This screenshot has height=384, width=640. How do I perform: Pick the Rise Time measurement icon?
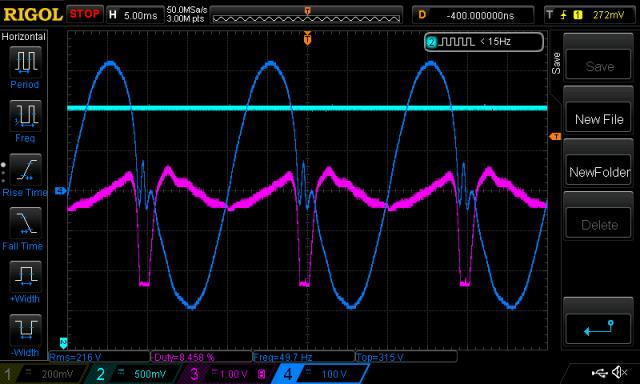point(25,169)
